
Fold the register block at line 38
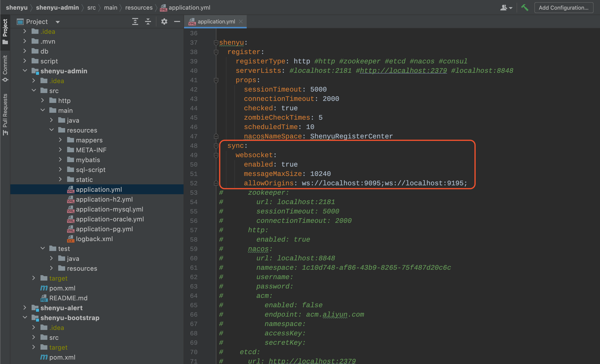(216, 52)
